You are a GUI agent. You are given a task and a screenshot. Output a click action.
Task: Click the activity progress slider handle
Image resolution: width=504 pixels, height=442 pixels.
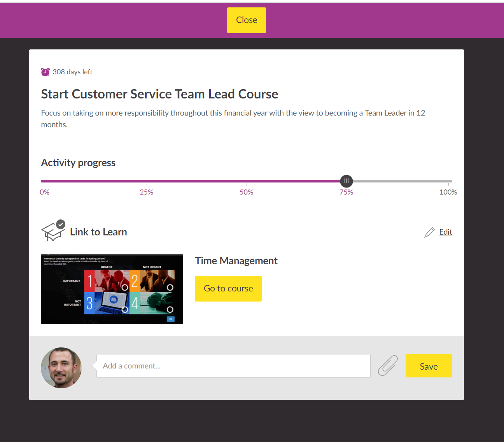point(346,181)
